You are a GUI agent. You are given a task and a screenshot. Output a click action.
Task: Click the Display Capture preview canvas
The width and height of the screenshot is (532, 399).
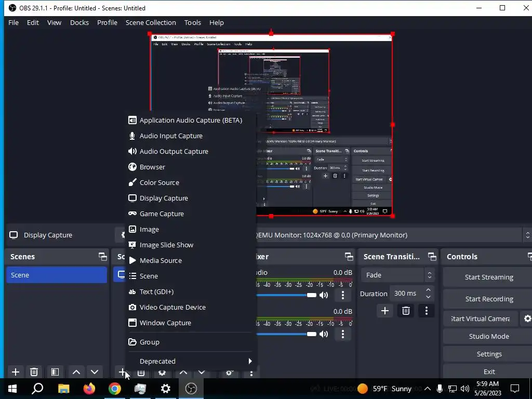[271, 125]
